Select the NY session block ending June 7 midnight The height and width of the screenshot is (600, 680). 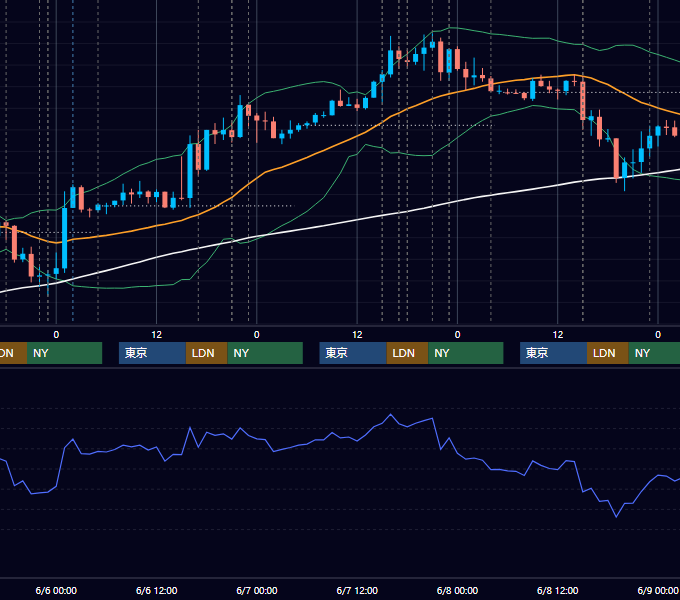(265, 353)
